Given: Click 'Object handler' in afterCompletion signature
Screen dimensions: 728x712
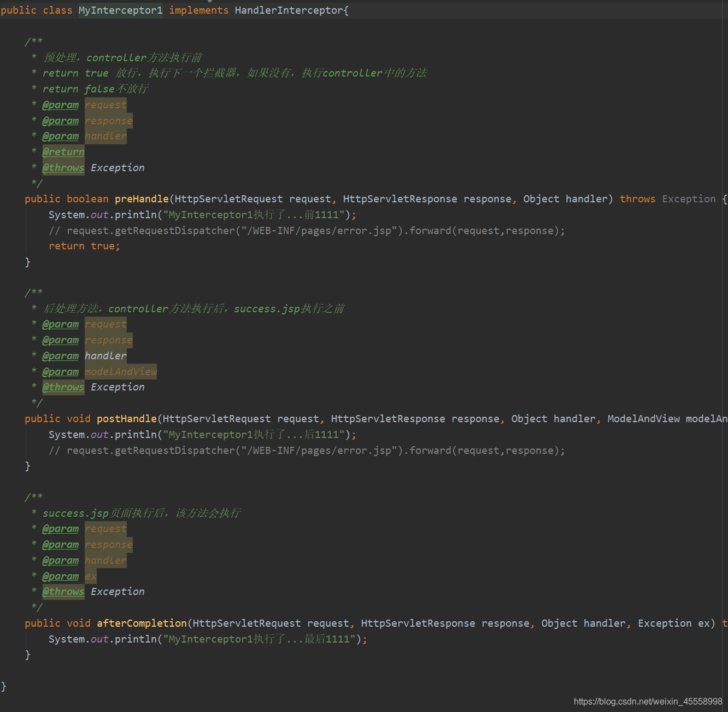Looking at the screenshot, I should point(583,623).
